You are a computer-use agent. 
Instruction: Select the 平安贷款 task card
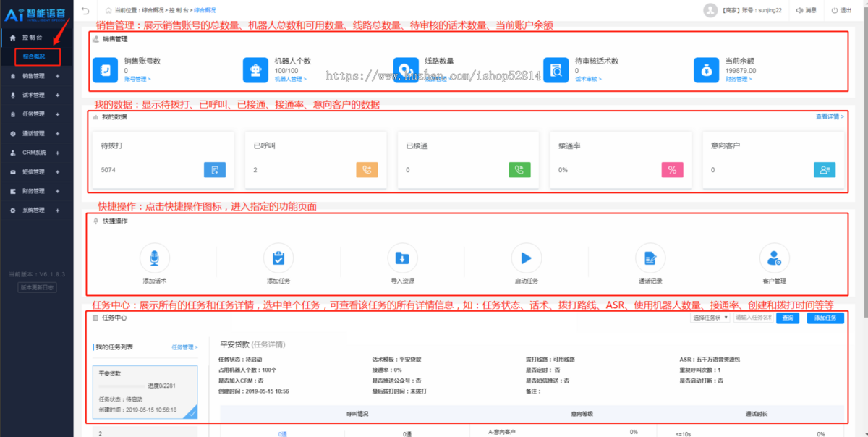click(x=146, y=392)
